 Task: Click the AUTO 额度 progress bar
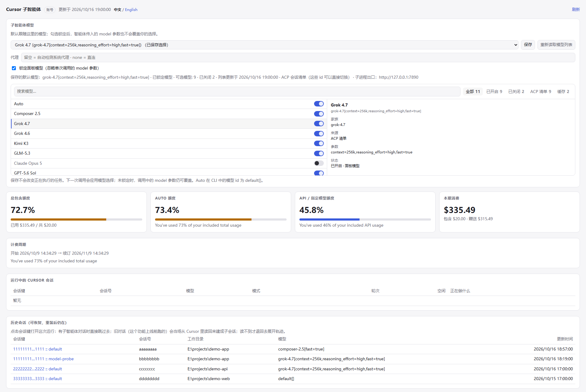coord(221,219)
